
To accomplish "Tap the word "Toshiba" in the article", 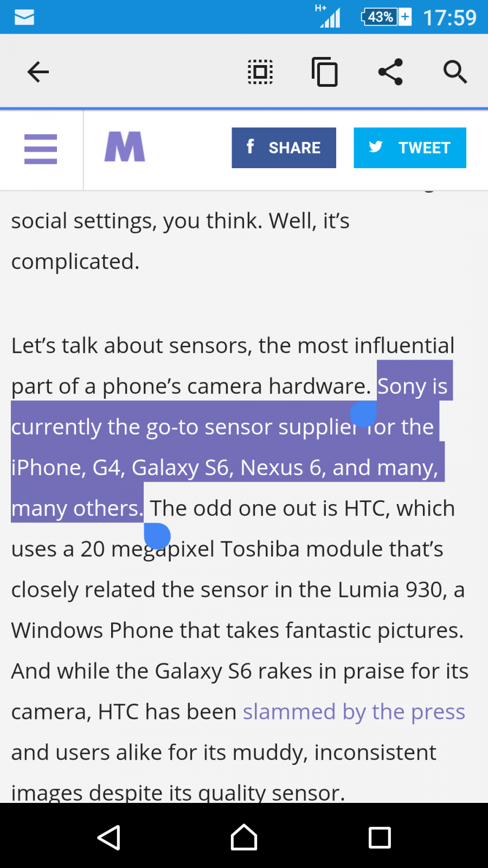I will pyautogui.click(x=260, y=549).
